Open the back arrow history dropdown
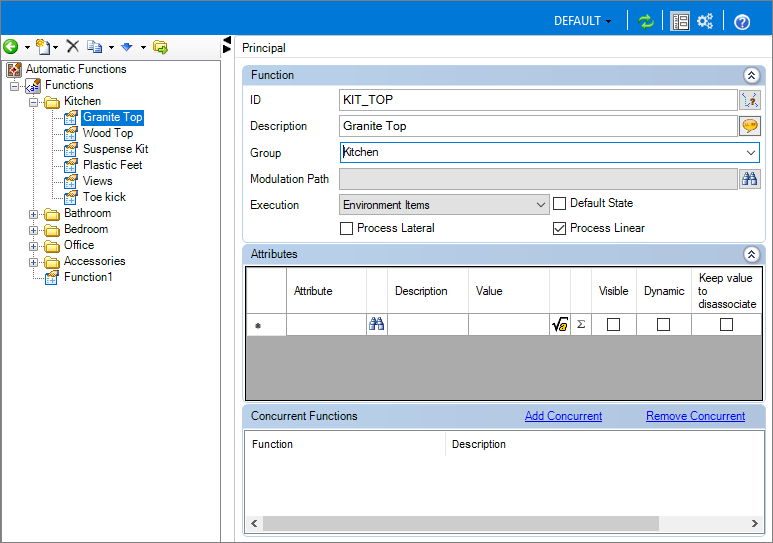 pyautogui.click(x=27, y=47)
